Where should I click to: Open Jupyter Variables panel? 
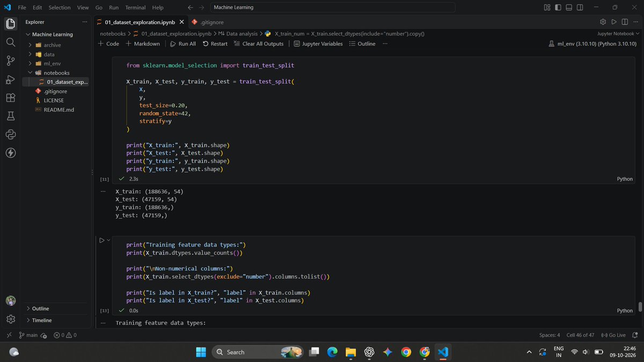pyautogui.click(x=318, y=43)
